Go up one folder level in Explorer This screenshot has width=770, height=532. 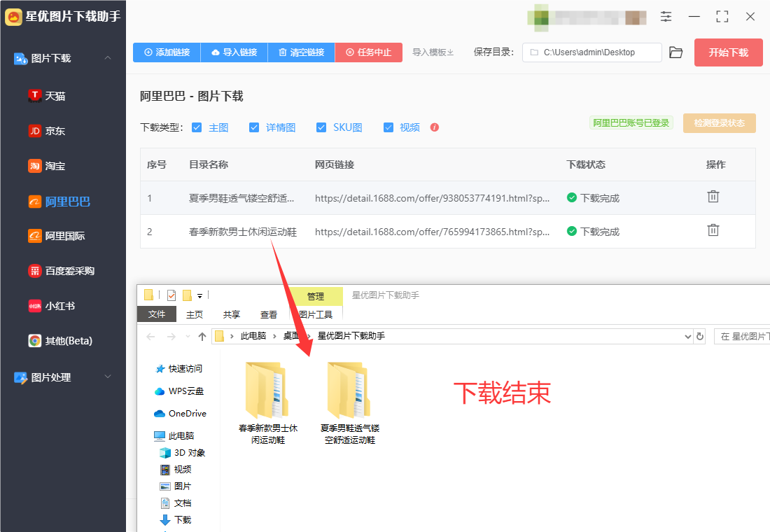202,337
